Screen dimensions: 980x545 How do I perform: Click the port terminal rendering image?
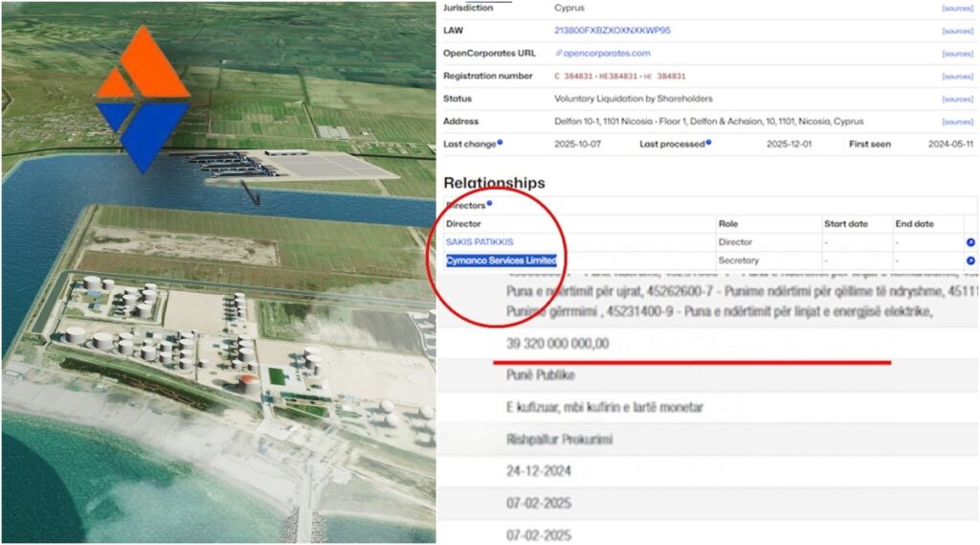pos(219,272)
